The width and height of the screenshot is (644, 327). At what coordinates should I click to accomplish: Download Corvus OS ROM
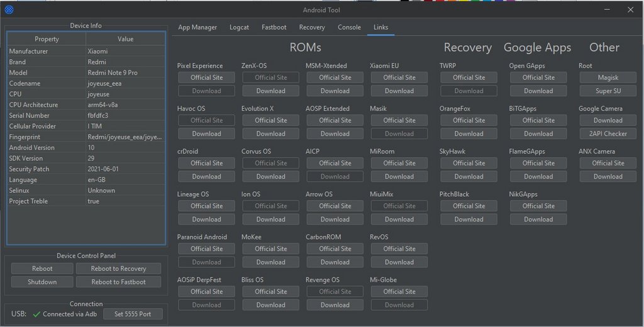(270, 176)
